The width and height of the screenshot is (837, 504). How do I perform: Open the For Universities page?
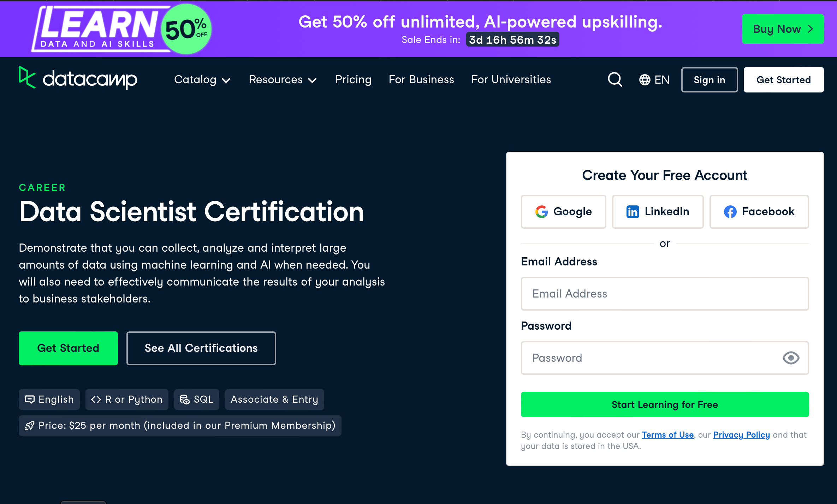click(x=511, y=80)
